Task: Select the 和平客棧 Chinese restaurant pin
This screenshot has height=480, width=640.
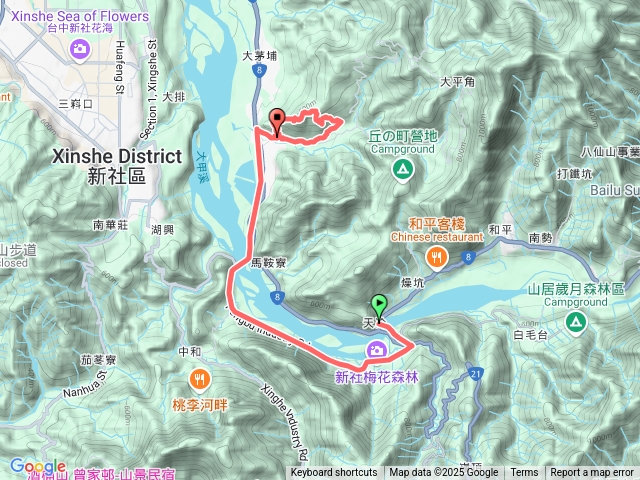Action: point(437,258)
